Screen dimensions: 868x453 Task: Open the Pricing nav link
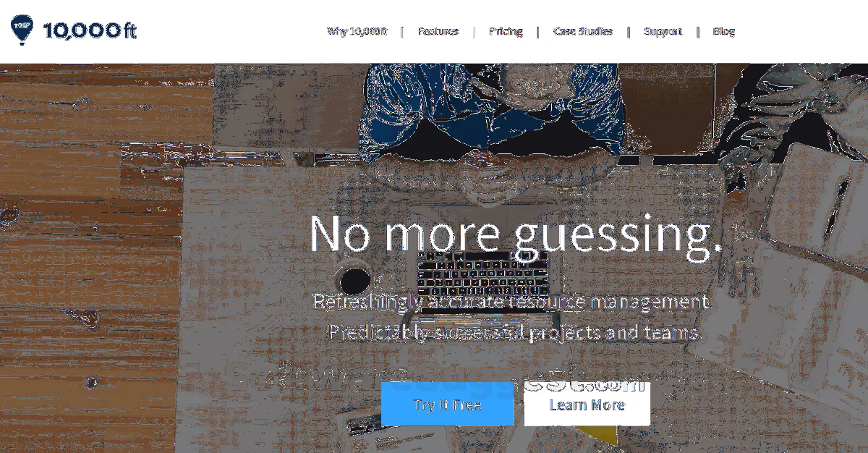pos(506,31)
